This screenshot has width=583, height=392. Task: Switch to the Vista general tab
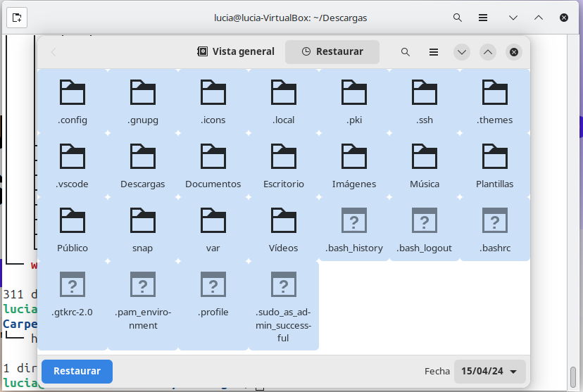tap(236, 51)
